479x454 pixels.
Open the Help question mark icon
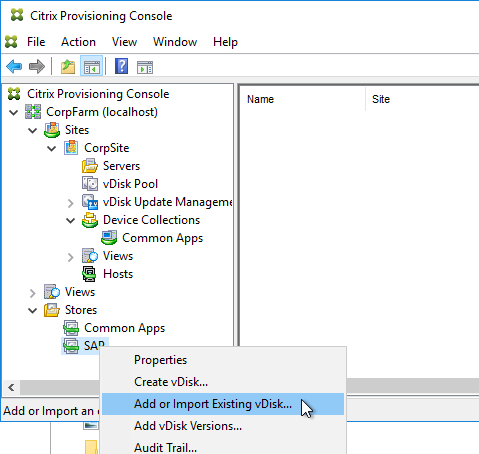coord(121,66)
